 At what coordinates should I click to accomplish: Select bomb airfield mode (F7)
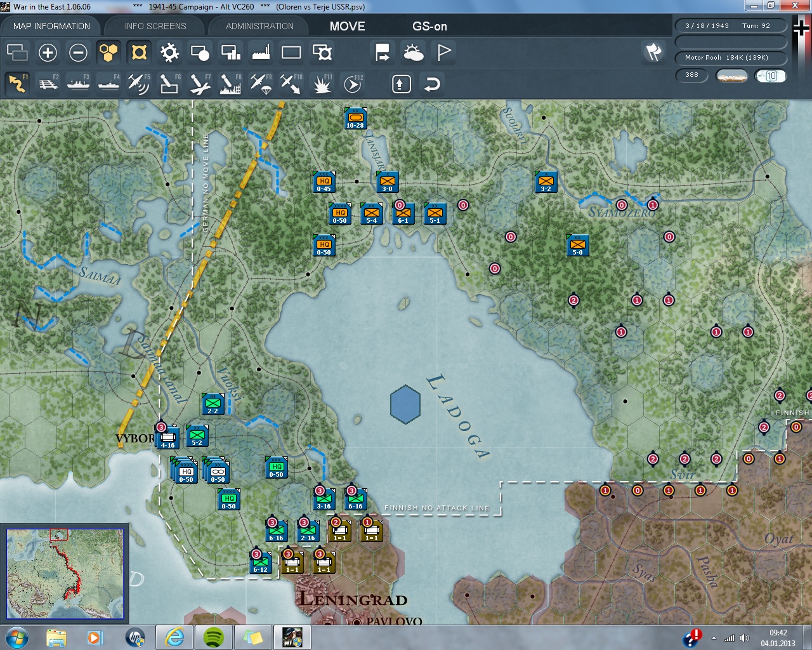click(200, 84)
